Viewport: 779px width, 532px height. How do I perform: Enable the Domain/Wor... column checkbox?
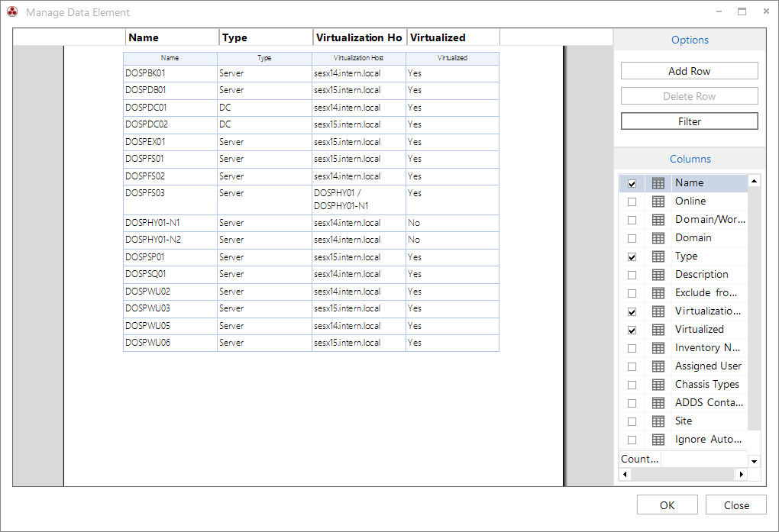coord(632,221)
